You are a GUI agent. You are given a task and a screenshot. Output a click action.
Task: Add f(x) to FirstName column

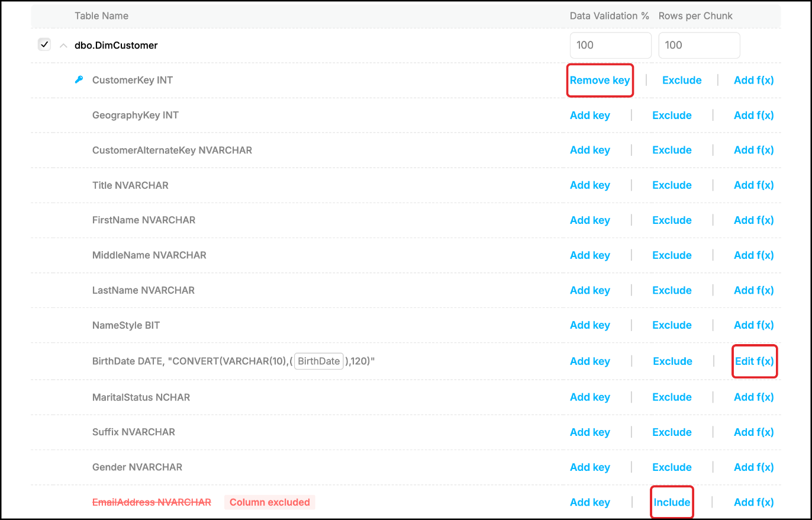point(754,220)
